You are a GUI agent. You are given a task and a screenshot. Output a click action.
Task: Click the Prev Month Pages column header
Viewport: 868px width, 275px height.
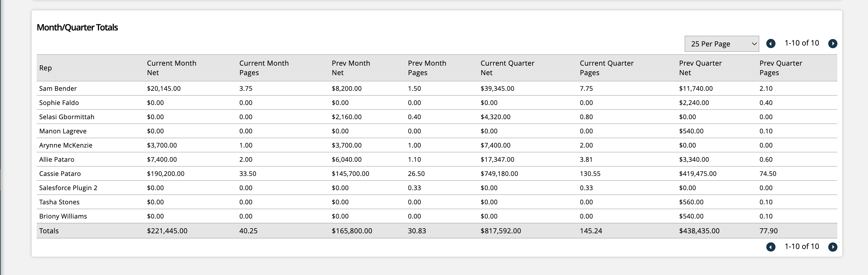click(x=427, y=68)
